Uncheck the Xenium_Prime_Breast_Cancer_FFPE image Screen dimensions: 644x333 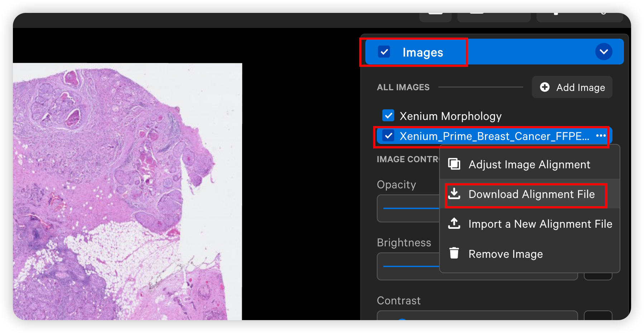pyautogui.click(x=388, y=136)
